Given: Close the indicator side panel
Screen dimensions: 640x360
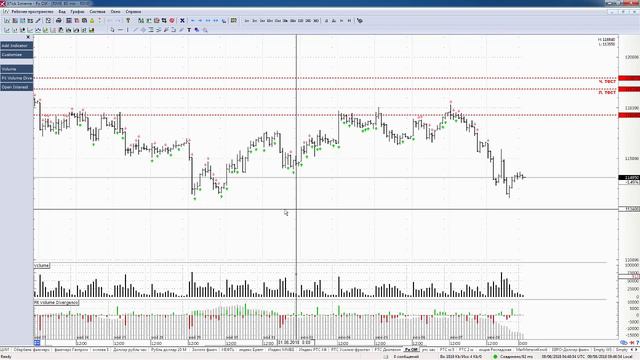Looking at the screenshot, I should tap(28, 38).
